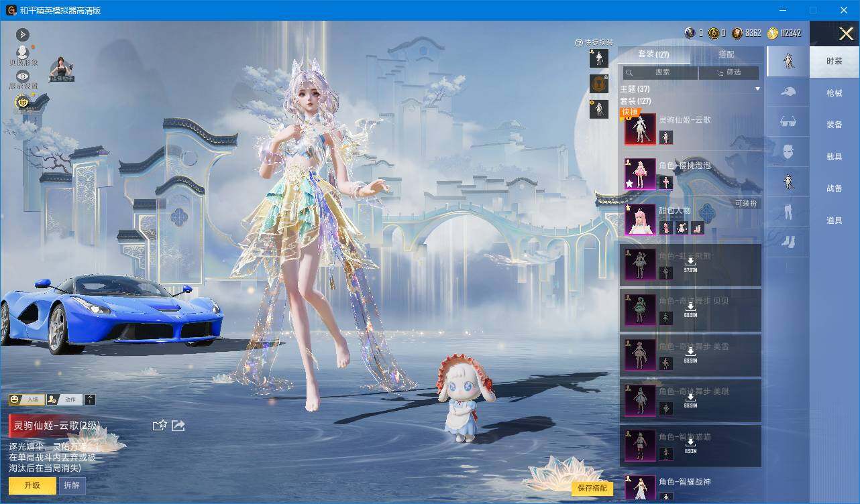Open the 枪械 menu tab

[834, 93]
